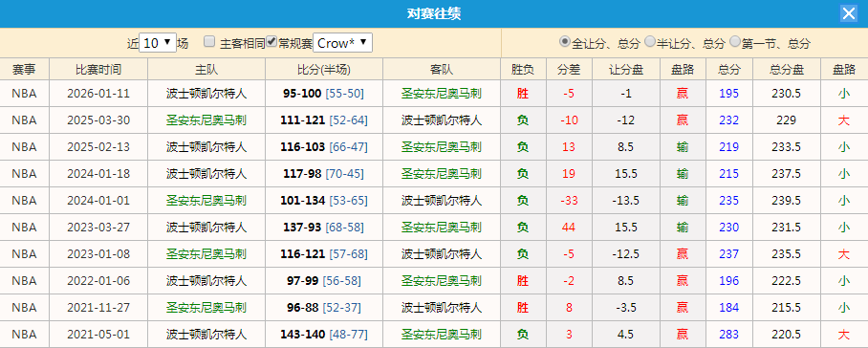Click the date 2021-11-27
Image resolution: width=868 pixels, height=348 pixels.
pyautogui.click(x=98, y=308)
